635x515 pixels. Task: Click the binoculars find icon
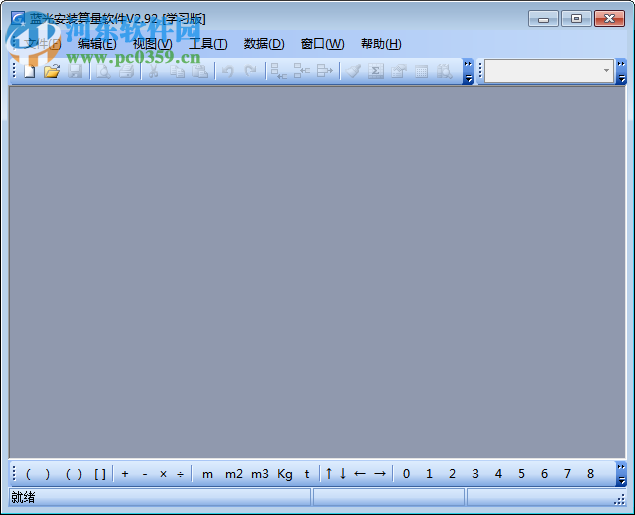[445, 71]
